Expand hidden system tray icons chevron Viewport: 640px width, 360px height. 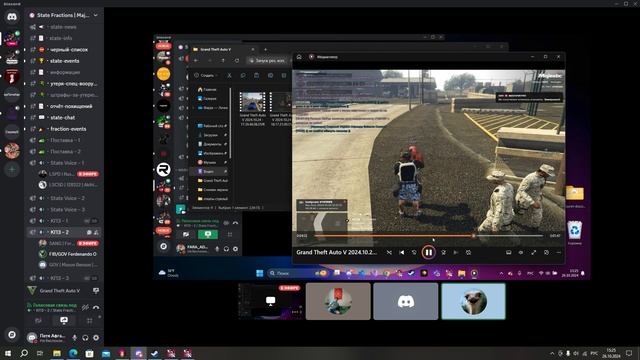click(552, 353)
